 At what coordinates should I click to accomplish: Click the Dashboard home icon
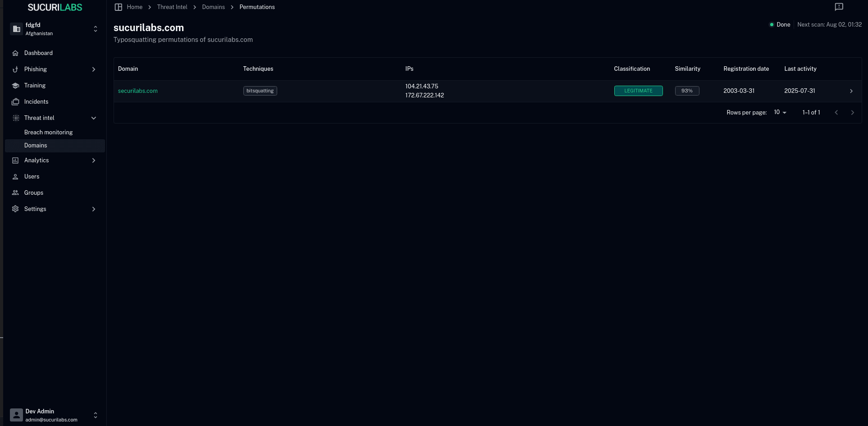pos(15,53)
